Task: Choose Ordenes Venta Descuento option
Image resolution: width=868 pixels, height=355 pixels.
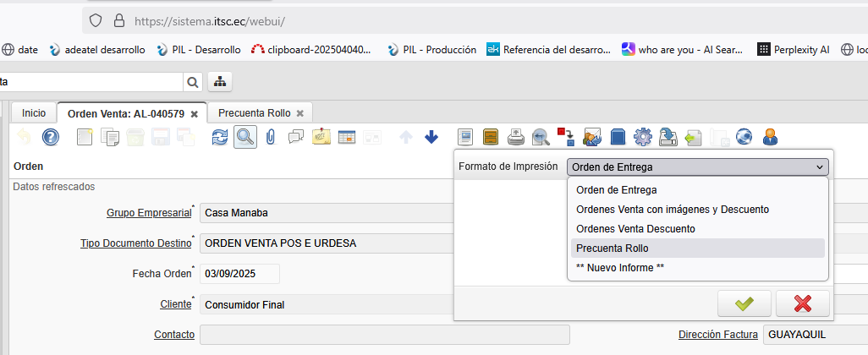Action: (x=635, y=229)
